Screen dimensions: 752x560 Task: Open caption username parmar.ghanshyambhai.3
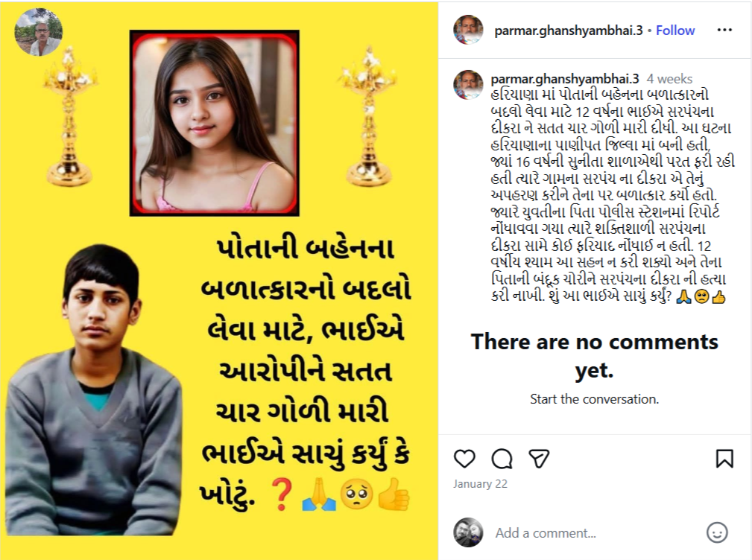point(565,78)
